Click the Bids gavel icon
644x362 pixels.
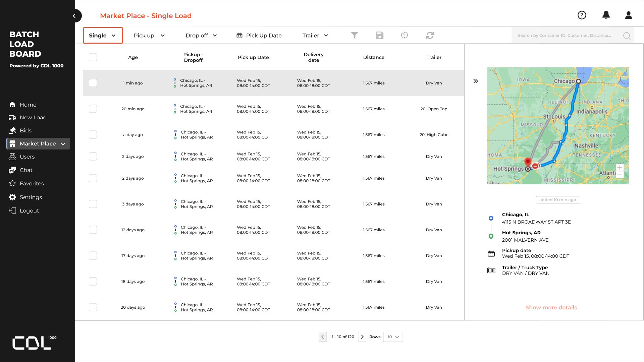click(12, 130)
